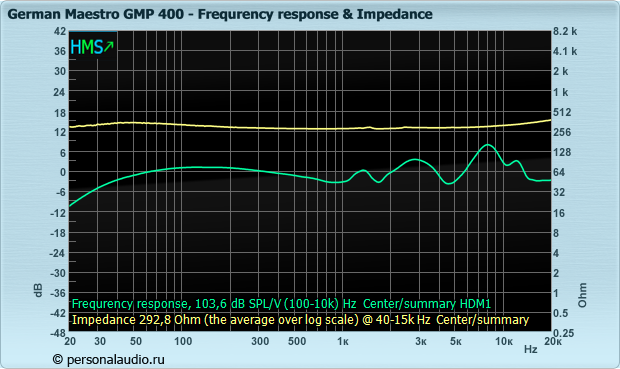Click the HMS logo in the chart corner
620x369 pixels.
92,47
